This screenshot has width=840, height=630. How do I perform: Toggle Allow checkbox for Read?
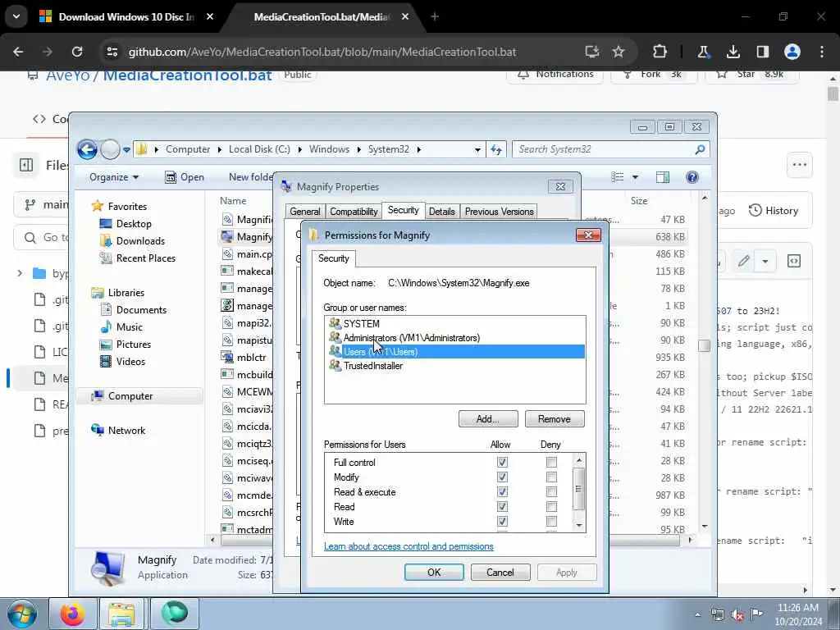click(502, 506)
